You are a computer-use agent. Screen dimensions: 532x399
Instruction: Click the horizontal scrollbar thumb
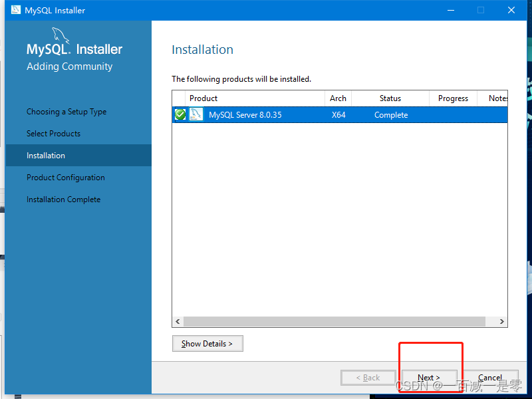coord(334,321)
